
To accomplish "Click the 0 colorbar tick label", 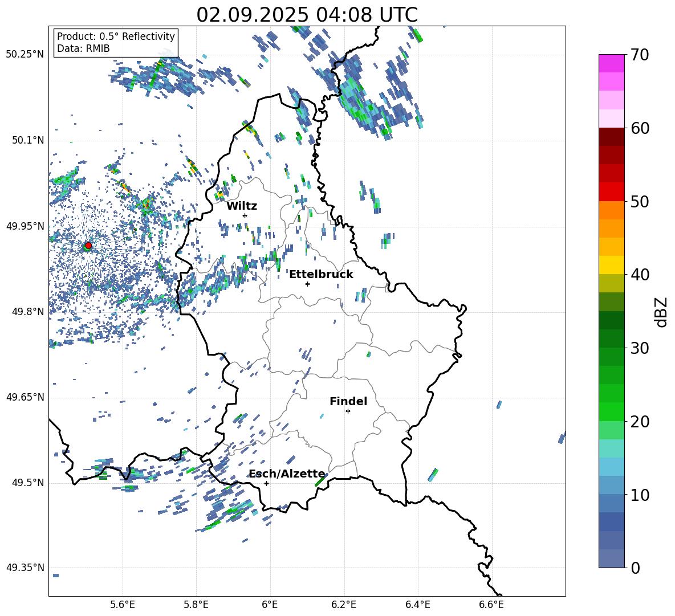I will (635, 568).
